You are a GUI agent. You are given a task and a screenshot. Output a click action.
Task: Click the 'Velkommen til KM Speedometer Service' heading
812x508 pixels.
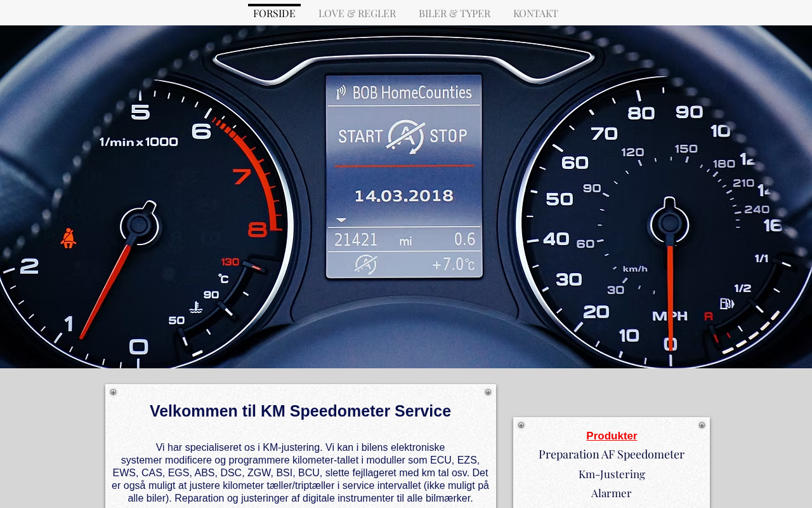pyautogui.click(x=301, y=411)
